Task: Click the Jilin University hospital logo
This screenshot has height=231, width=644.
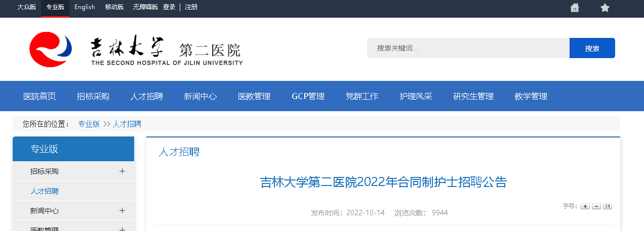Action: [x=136, y=50]
